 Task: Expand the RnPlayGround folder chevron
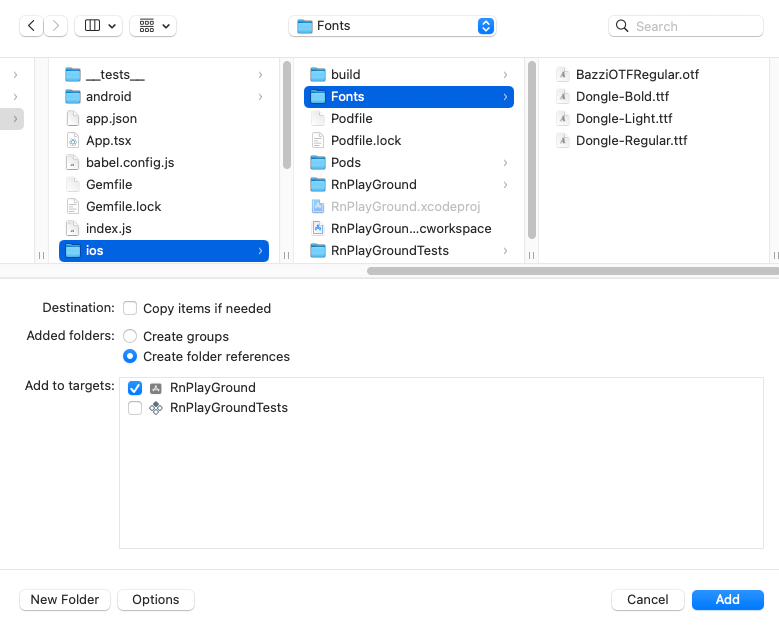505,184
